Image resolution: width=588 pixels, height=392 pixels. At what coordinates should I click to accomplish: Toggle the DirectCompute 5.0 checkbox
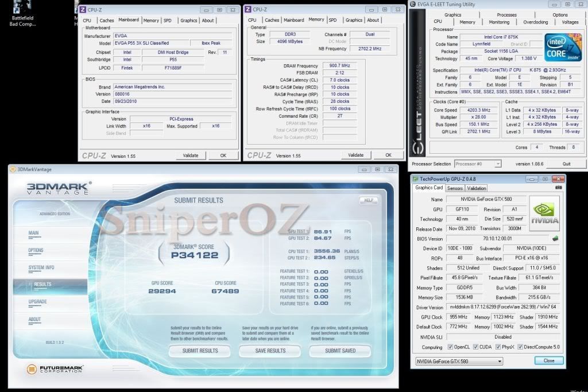click(520, 347)
